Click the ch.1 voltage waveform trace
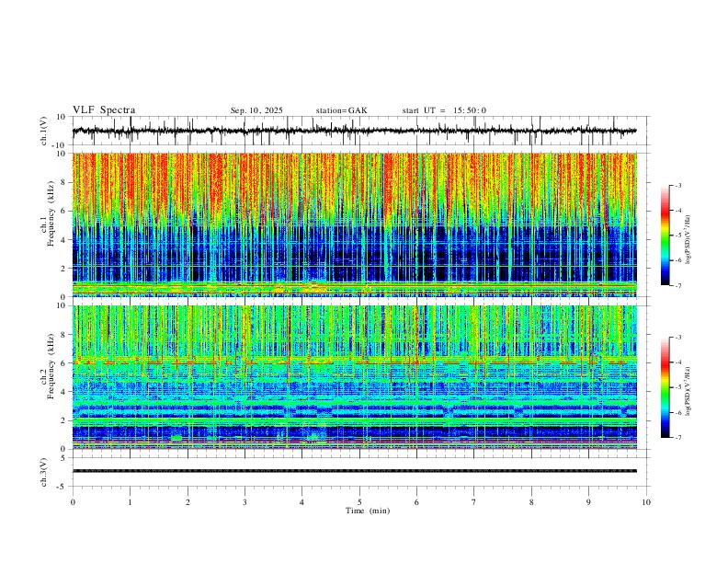 click(x=354, y=131)
